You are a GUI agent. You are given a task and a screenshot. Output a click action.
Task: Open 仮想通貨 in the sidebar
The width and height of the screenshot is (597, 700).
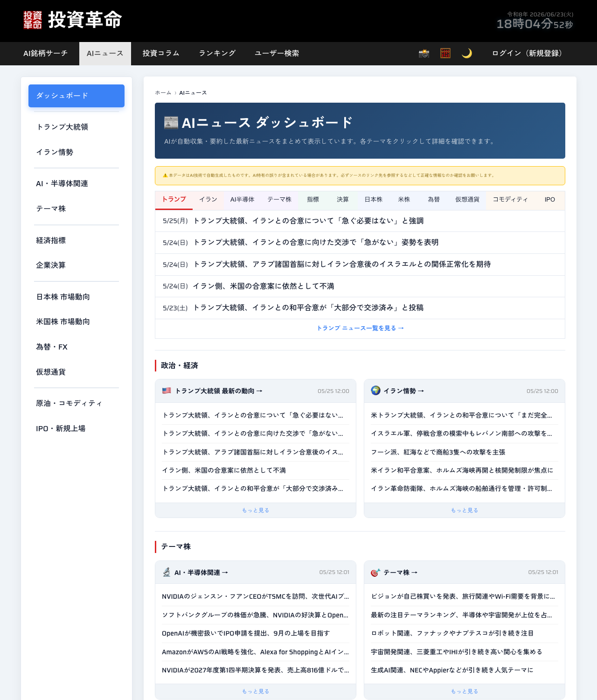[x=76, y=372]
